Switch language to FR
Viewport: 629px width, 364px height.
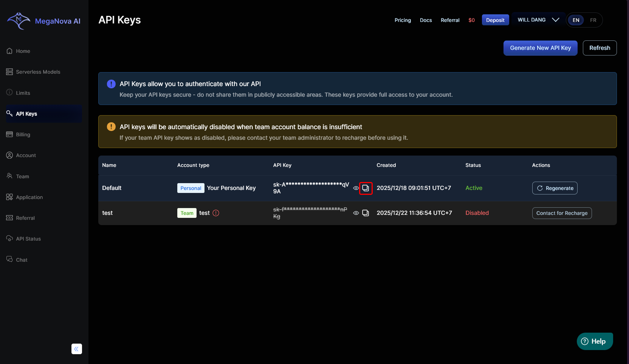[x=593, y=20]
